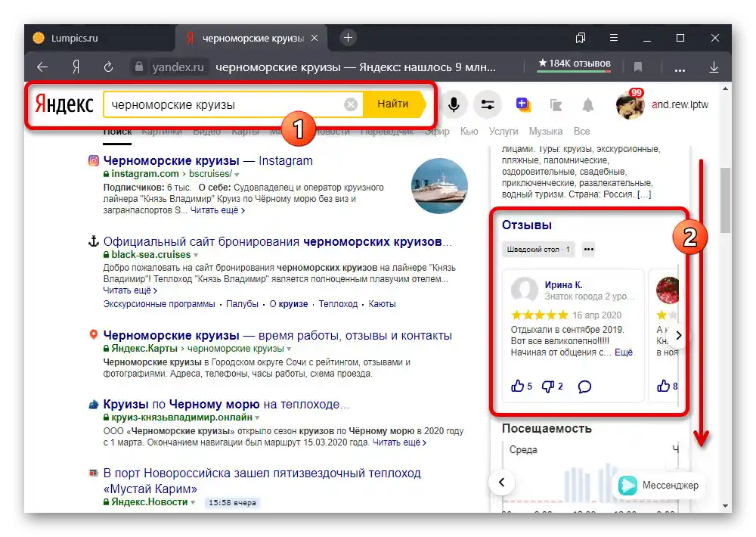Viewport: 756px width, 537px height.
Task: Expand arrow beside Яндекс.Карты черноморские круизы
Action: point(289,349)
